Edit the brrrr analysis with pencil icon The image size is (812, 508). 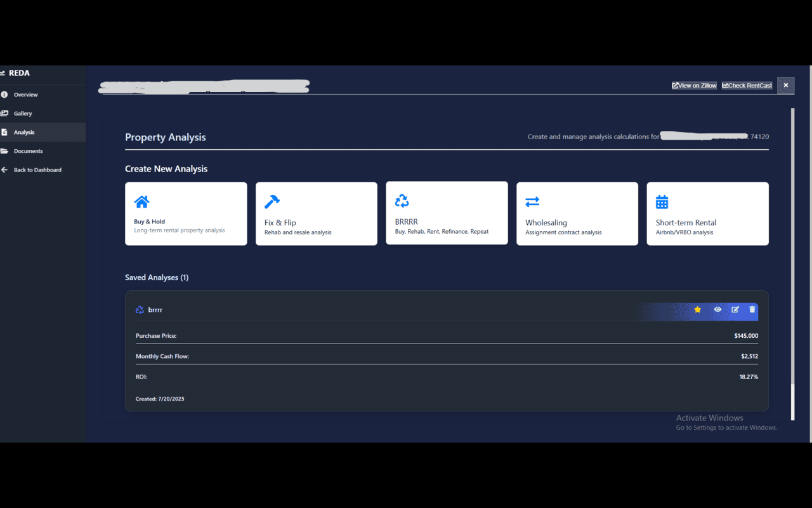click(x=735, y=310)
